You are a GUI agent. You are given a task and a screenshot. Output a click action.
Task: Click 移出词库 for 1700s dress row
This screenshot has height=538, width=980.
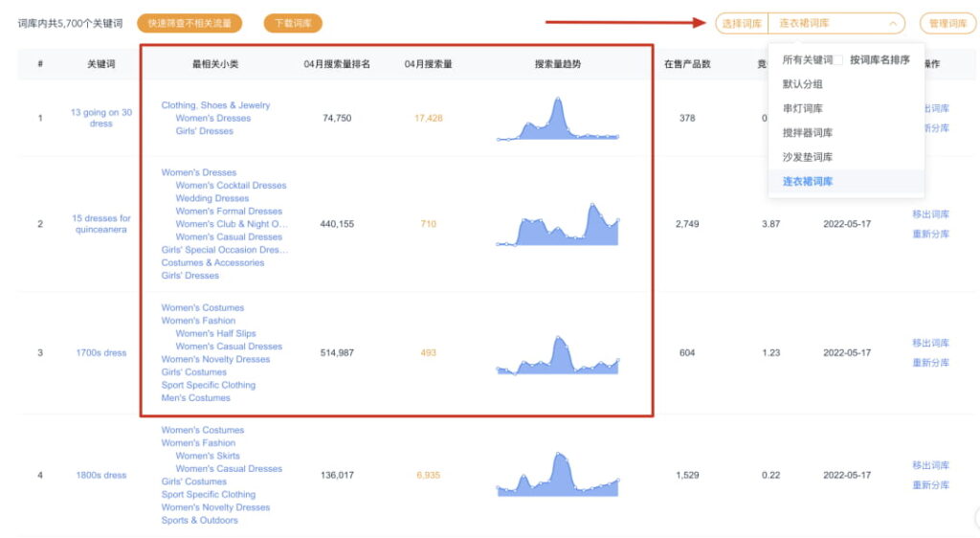tap(930, 343)
